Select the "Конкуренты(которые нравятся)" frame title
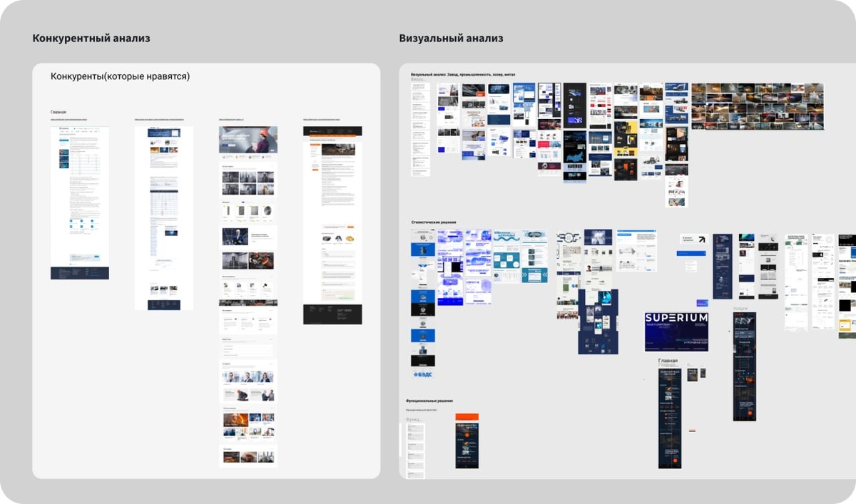Viewport: 856px width, 504px height. tap(120, 76)
